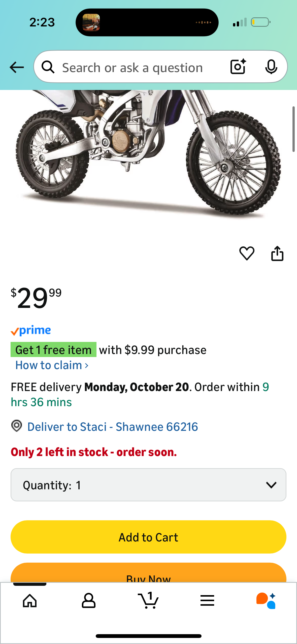The width and height of the screenshot is (297, 644).
Task: Expand quantity selector chevron arrow
Action: pos(271,485)
